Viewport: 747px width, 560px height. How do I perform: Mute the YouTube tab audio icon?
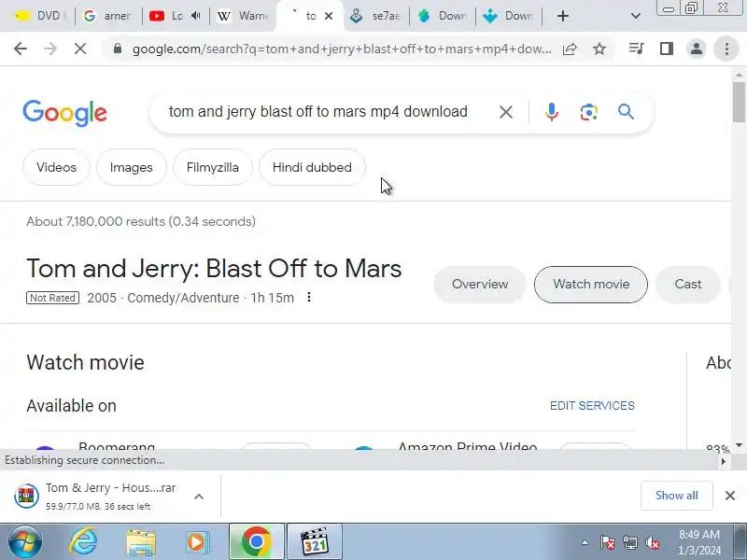point(196,16)
